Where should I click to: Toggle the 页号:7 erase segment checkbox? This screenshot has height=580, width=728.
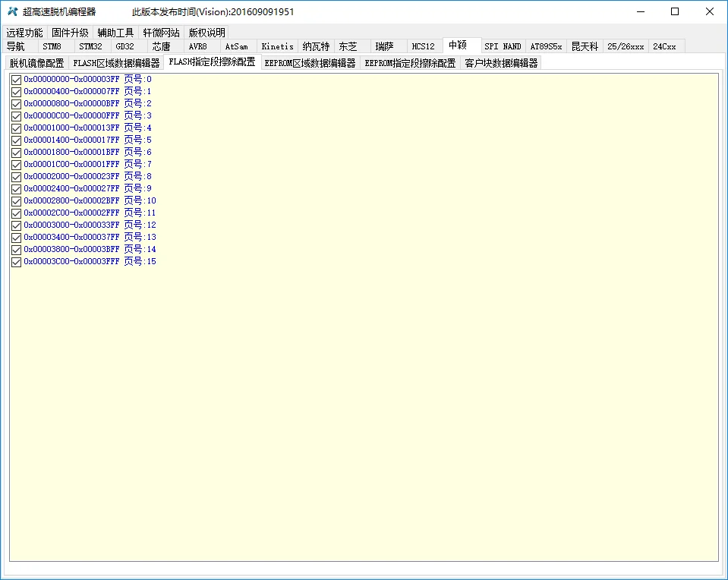(16, 165)
